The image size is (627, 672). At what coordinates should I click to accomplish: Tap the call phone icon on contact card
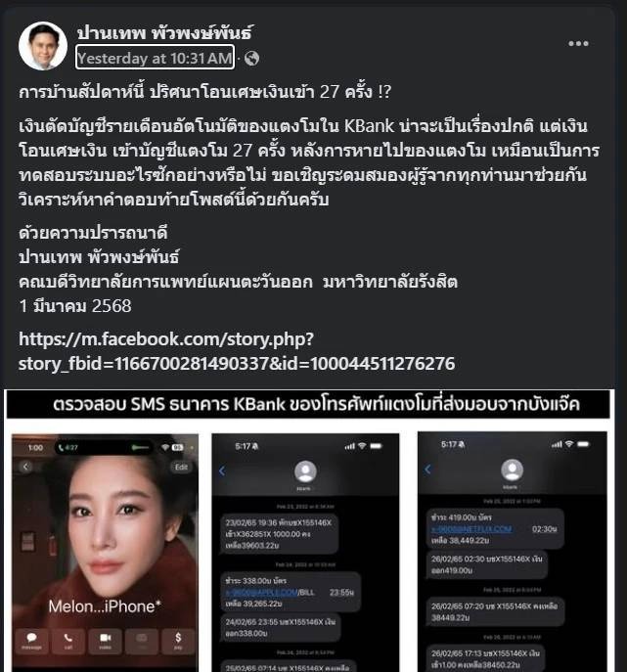pyautogui.click(x=68, y=641)
